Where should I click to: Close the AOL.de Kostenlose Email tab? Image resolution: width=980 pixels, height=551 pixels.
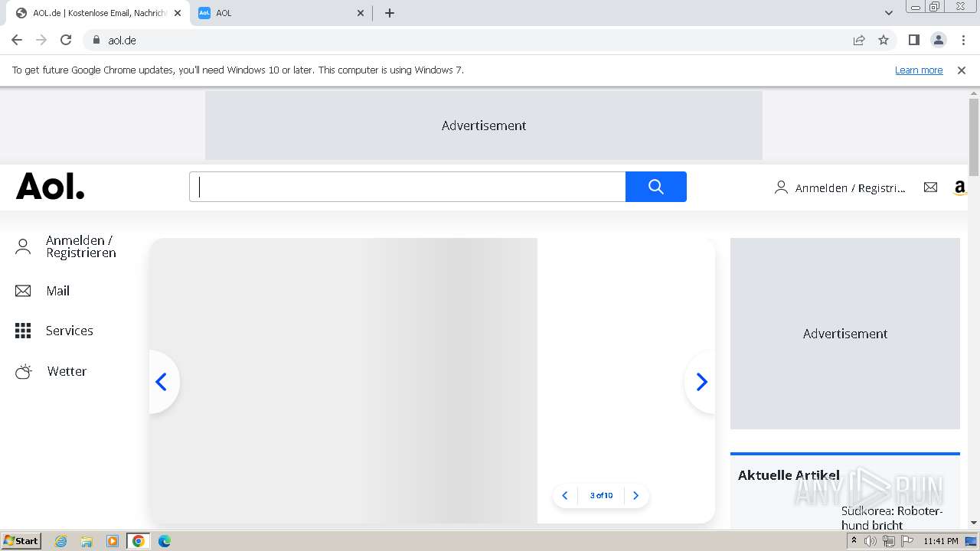coord(178,13)
